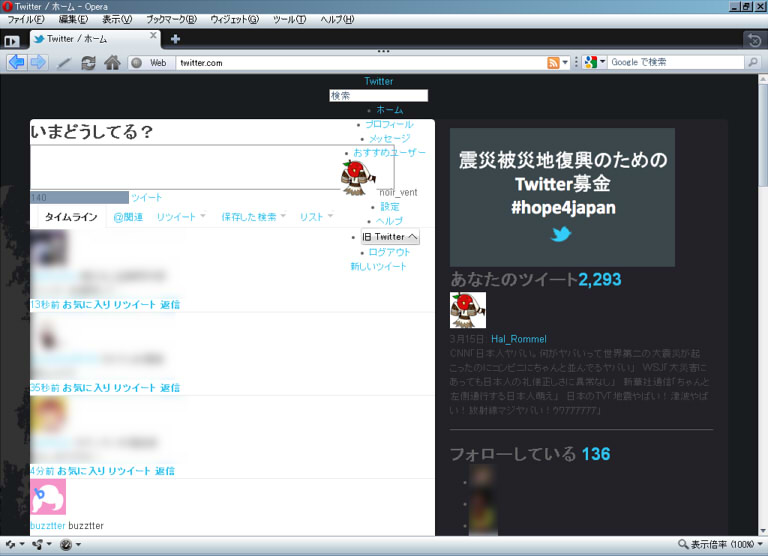The height and width of the screenshot is (556, 768).
Task: Open the RSS feed icon
Action: tap(553, 63)
